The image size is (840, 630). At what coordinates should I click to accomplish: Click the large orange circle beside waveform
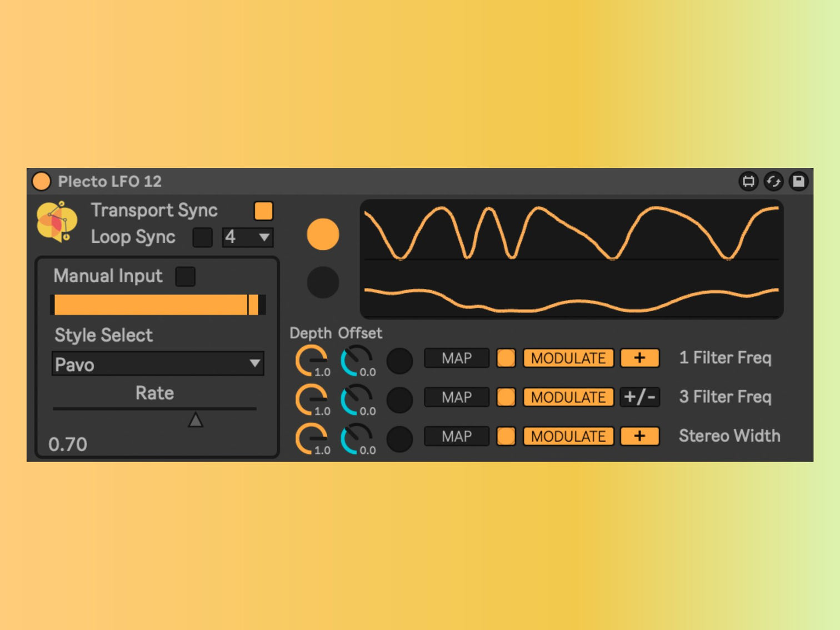[x=323, y=234]
